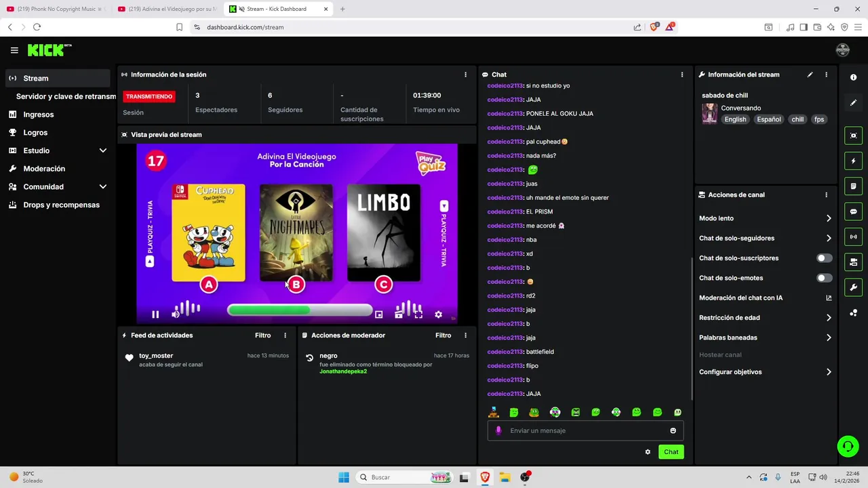
Task: Open Palabras baneadas options
Action: coord(765,338)
